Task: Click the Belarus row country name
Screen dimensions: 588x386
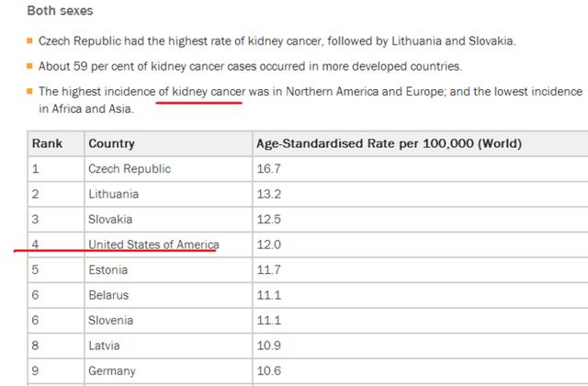Action: tap(108, 295)
